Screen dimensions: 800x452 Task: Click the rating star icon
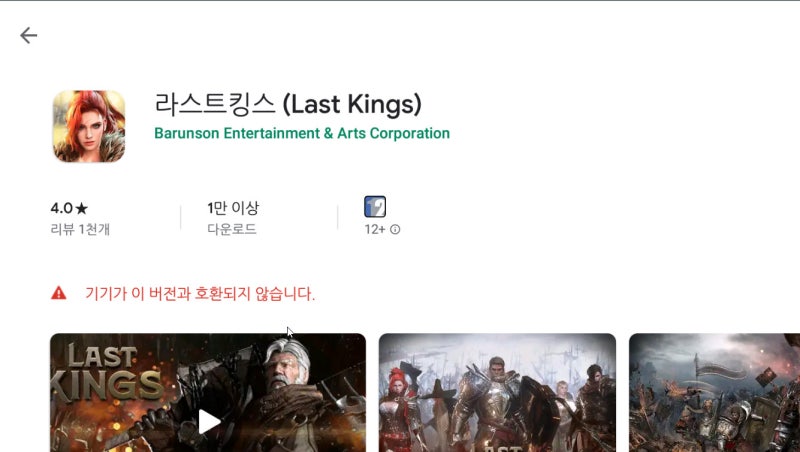[82, 208]
